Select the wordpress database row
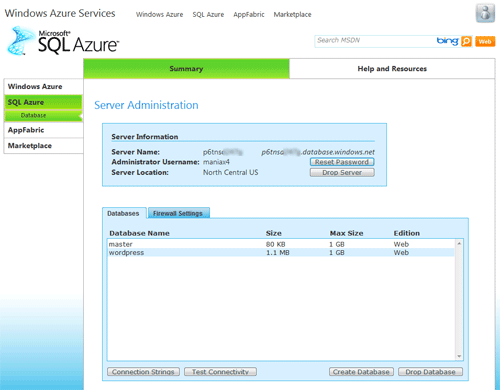 click(281, 252)
